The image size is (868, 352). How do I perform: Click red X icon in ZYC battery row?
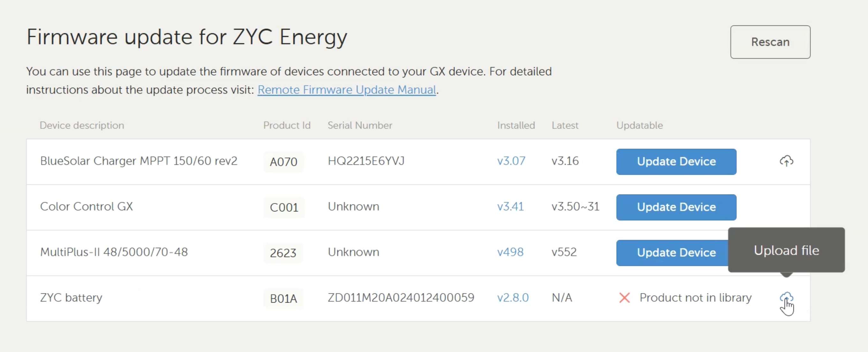[624, 297]
